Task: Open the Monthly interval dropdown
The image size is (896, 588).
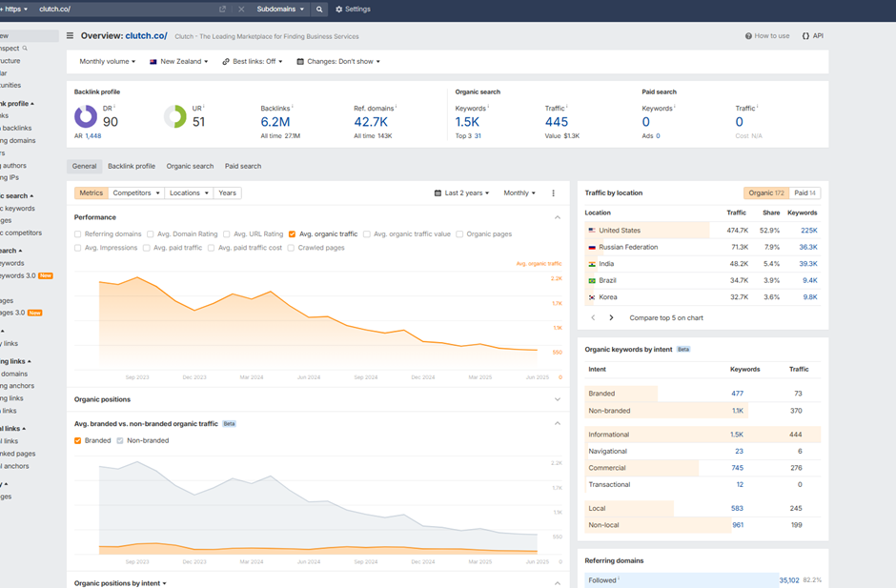Action: (x=519, y=193)
